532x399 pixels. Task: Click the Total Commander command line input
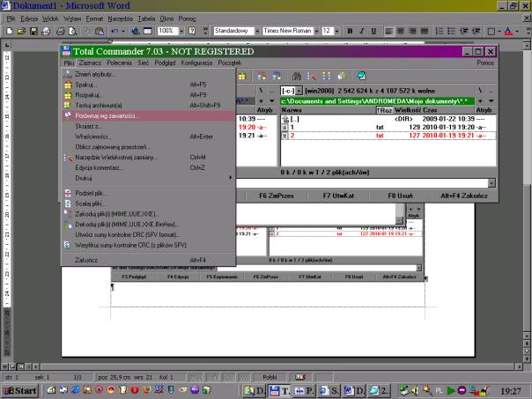tap(362, 183)
